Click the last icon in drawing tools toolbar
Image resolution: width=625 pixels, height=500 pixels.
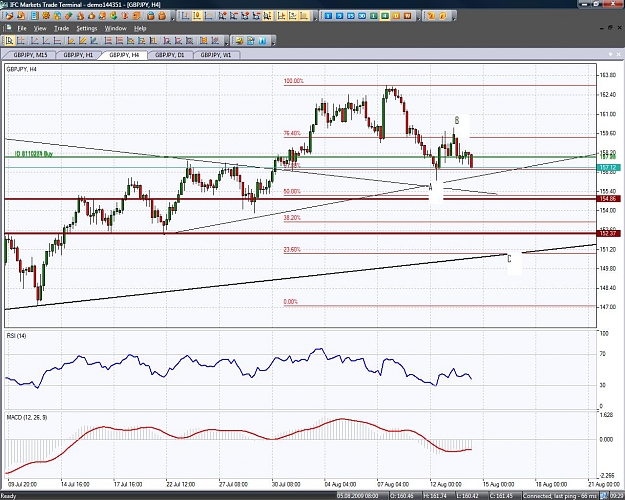(215, 40)
